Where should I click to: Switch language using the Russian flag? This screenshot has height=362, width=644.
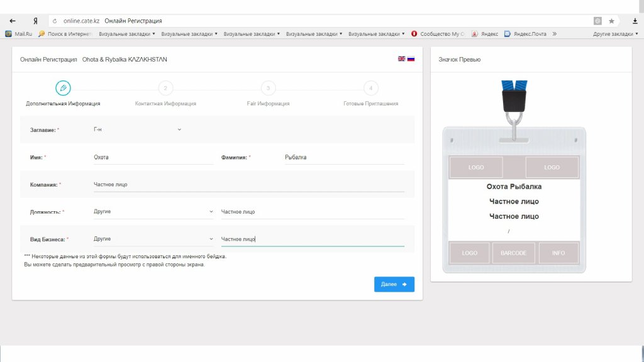tap(411, 58)
